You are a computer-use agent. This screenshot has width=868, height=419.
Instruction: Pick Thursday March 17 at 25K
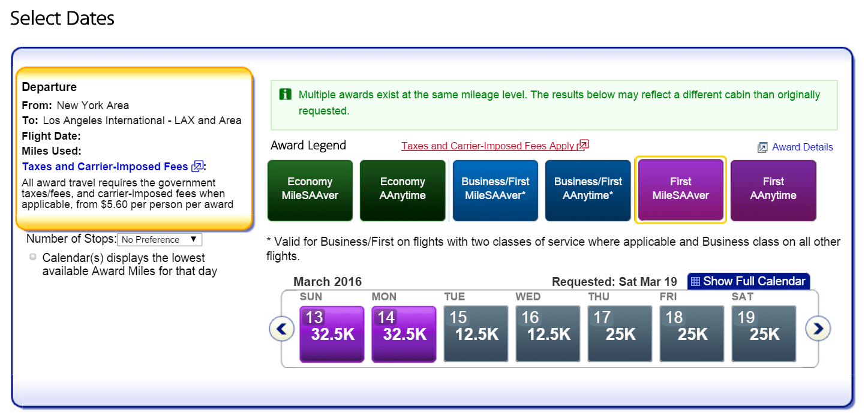point(620,334)
